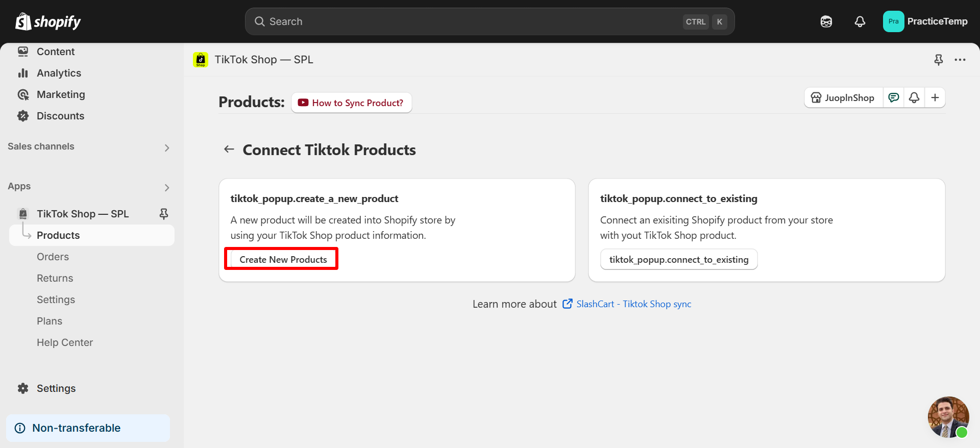Viewport: 980px width, 448px height.
Task: Unpin TikTok Shop — SPL in sidebar
Action: (164, 214)
